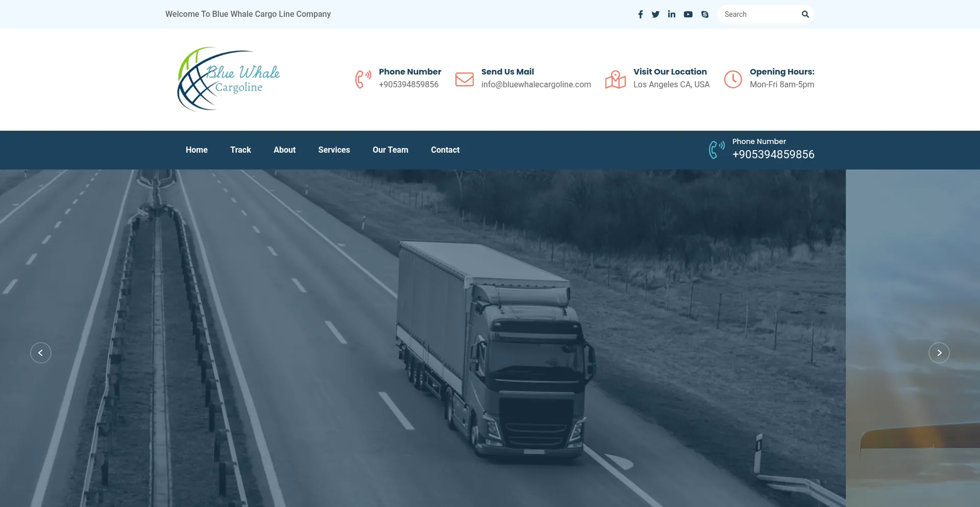The width and height of the screenshot is (980, 507).
Task: Open the LinkedIn social icon
Action: (672, 14)
